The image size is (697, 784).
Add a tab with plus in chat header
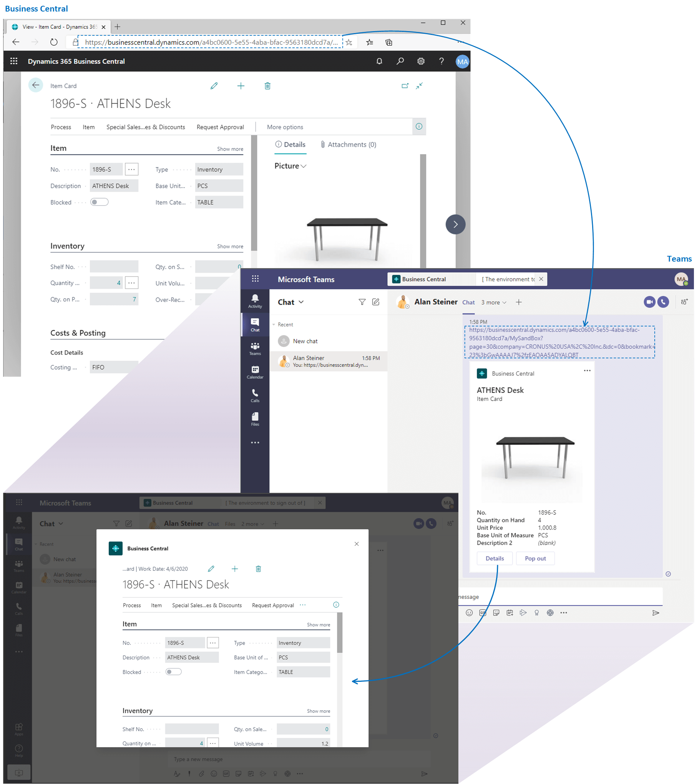pos(519,302)
